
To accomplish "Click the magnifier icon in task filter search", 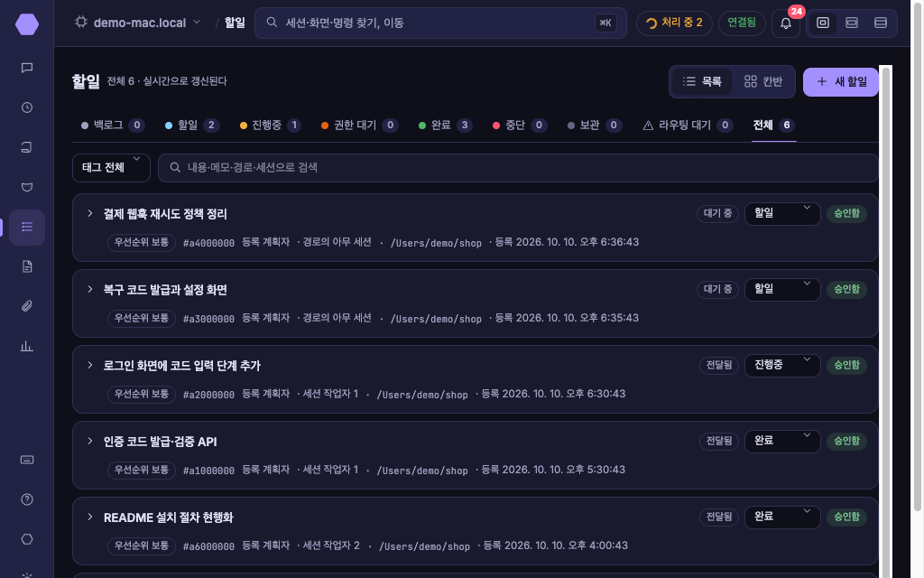I will [x=175, y=167].
